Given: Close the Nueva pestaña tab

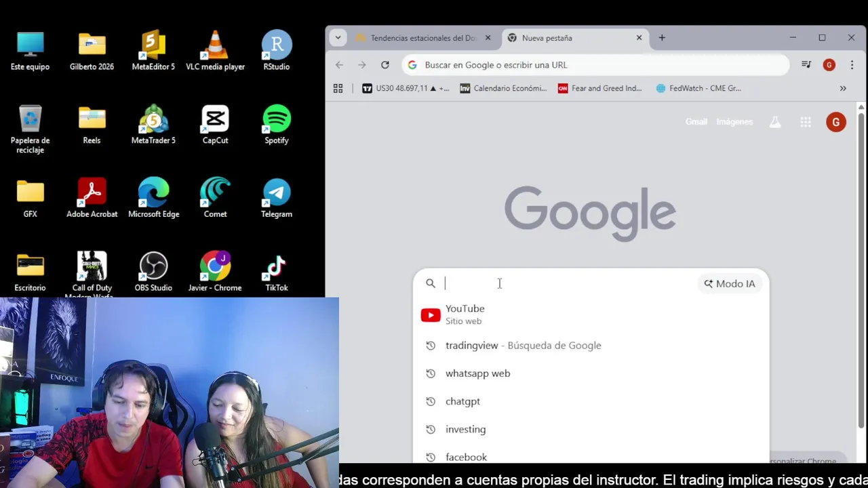Looking at the screenshot, I should [x=639, y=38].
